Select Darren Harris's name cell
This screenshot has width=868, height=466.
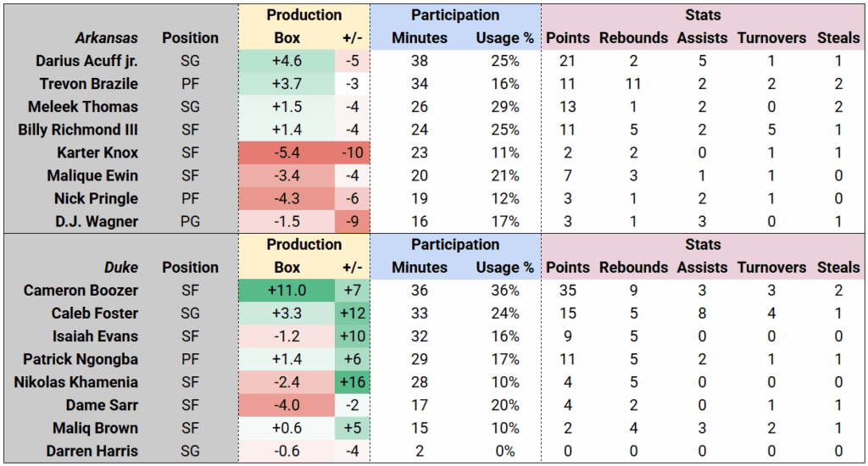click(92, 450)
